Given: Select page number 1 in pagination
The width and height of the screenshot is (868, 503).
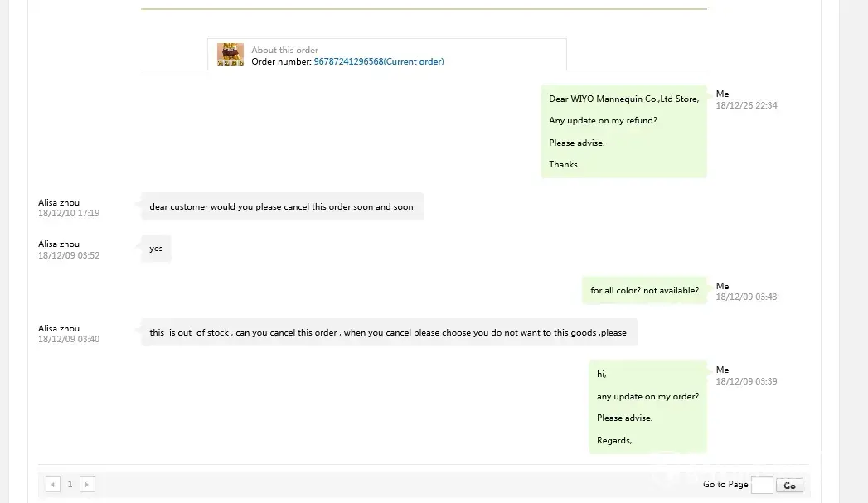Looking at the screenshot, I should [70, 485].
